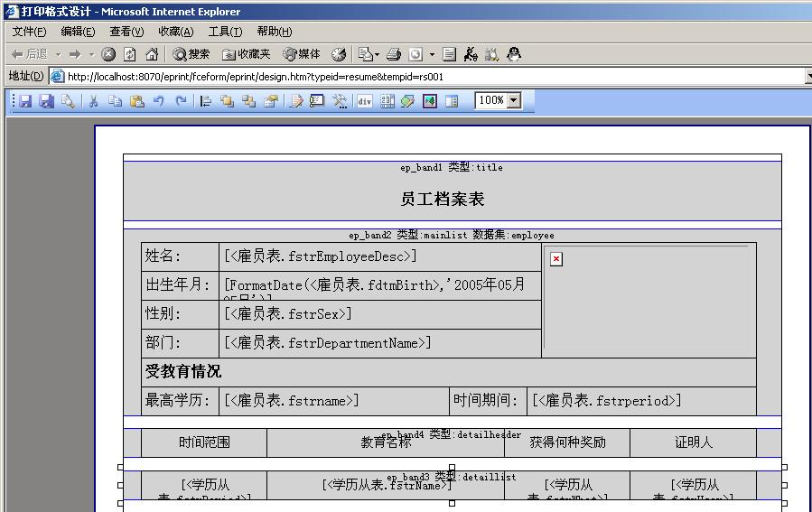Click the browser Home icon
The image size is (812, 512).
click(x=152, y=54)
